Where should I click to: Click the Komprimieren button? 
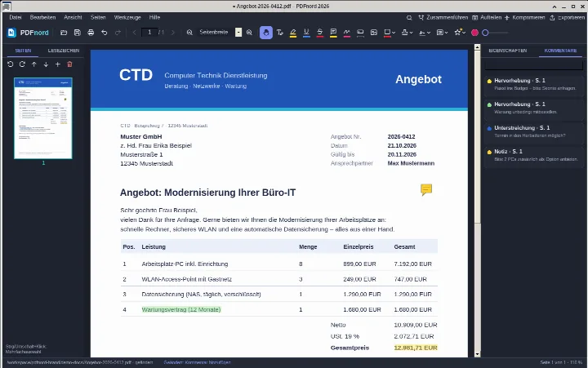tap(524, 18)
